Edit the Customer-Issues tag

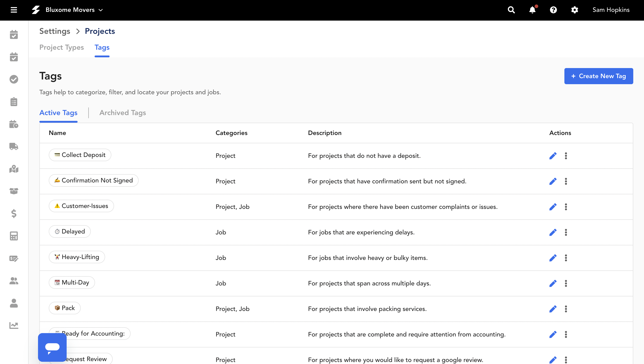[x=553, y=207]
